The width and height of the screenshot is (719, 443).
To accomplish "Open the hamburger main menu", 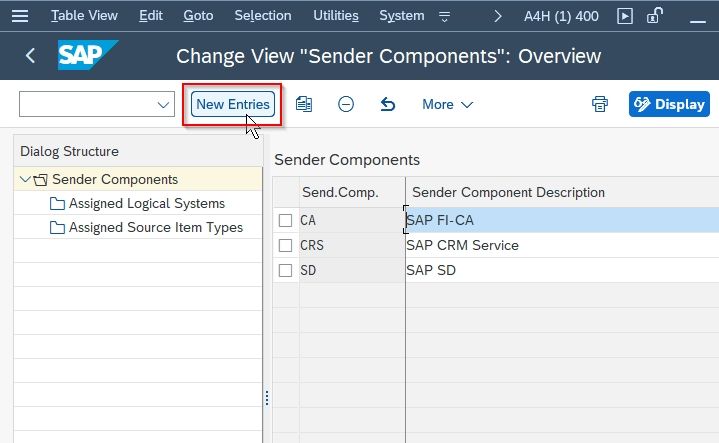I will [x=20, y=16].
